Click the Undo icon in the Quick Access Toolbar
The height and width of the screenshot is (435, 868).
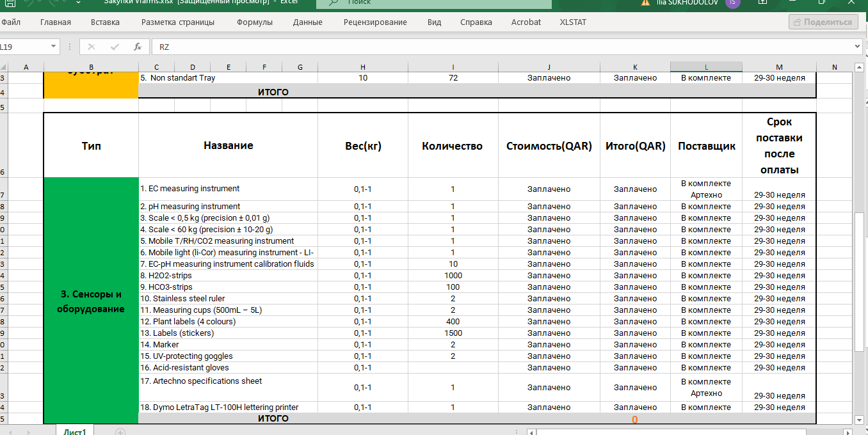(29, 3)
